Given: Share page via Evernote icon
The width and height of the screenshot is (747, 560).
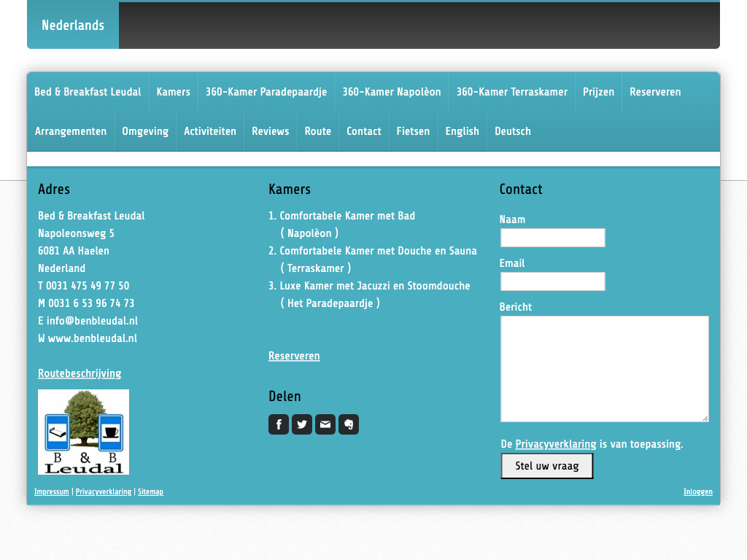Looking at the screenshot, I should click(x=349, y=424).
